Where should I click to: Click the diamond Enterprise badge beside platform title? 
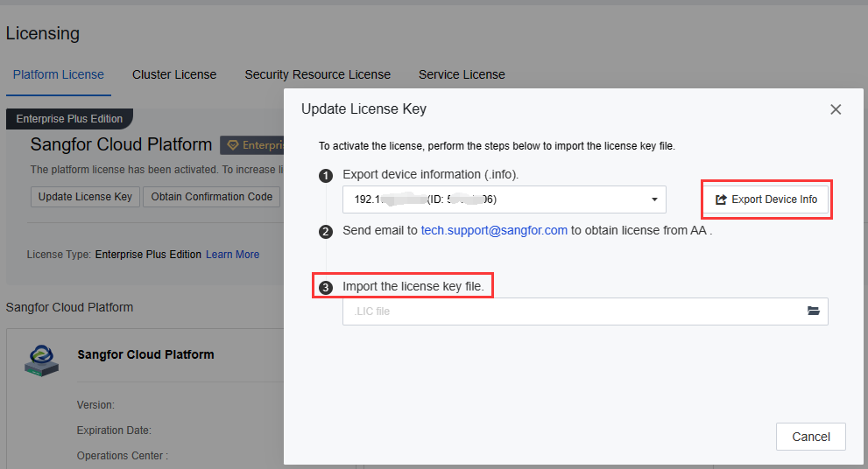point(251,145)
